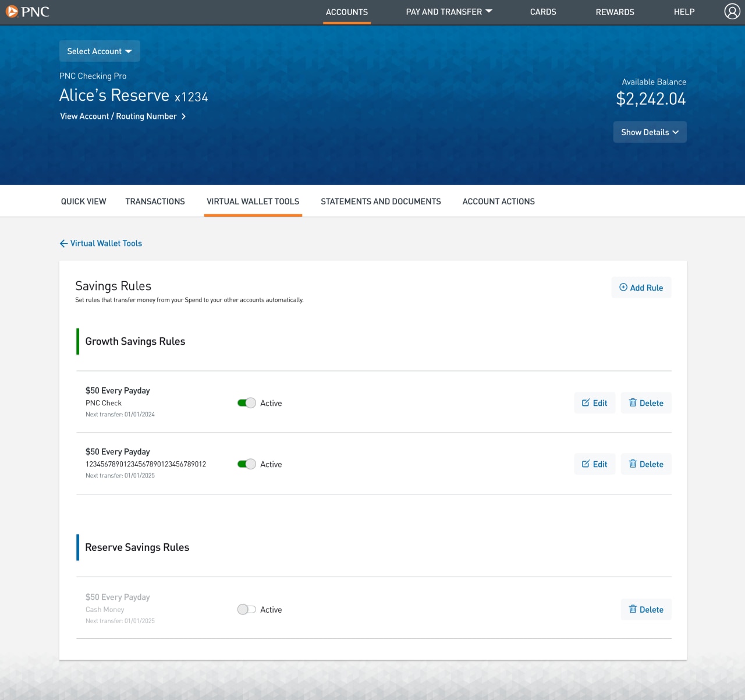This screenshot has width=745, height=700.
Task: Open the Select Account dropdown
Action: pos(99,51)
